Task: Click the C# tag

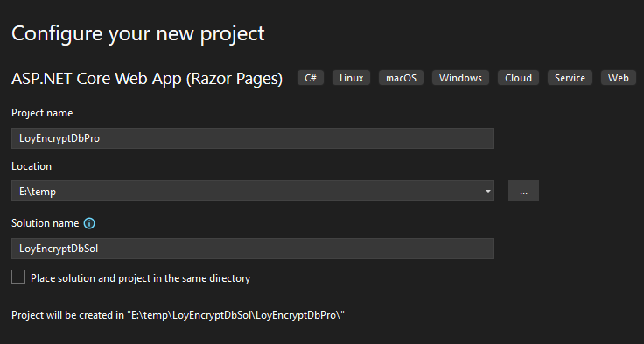Action: tap(311, 78)
